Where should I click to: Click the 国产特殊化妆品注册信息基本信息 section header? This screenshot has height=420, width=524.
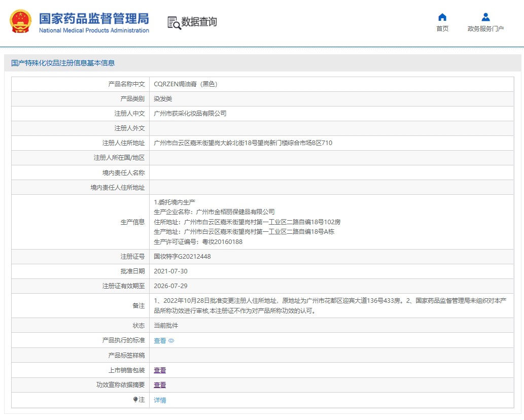coord(63,63)
